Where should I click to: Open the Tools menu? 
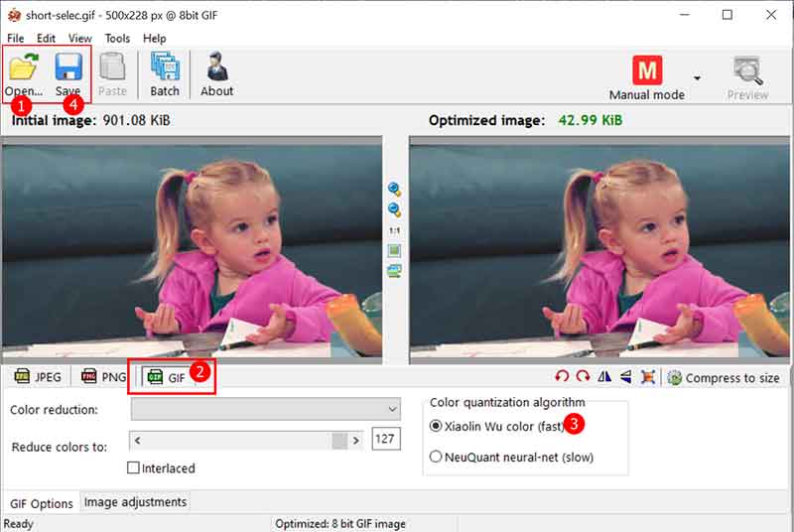pyautogui.click(x=117, y=39)
